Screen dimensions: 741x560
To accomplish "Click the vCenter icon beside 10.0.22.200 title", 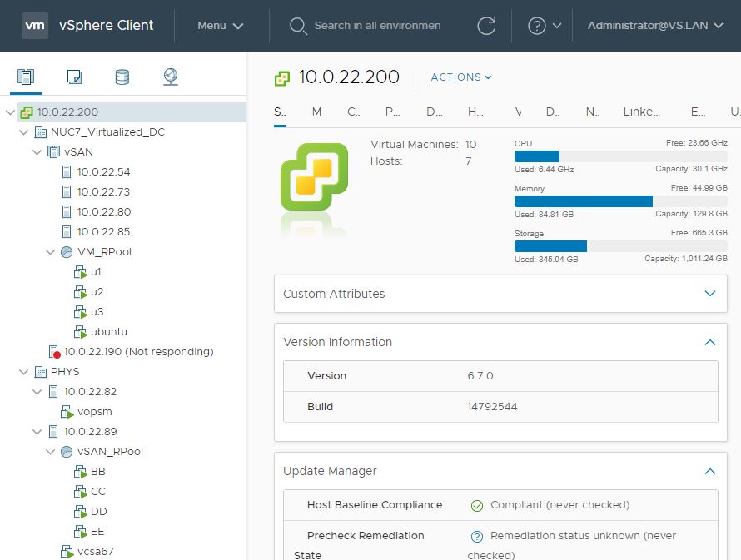I will pyautogui.click(x=282, y=78).
